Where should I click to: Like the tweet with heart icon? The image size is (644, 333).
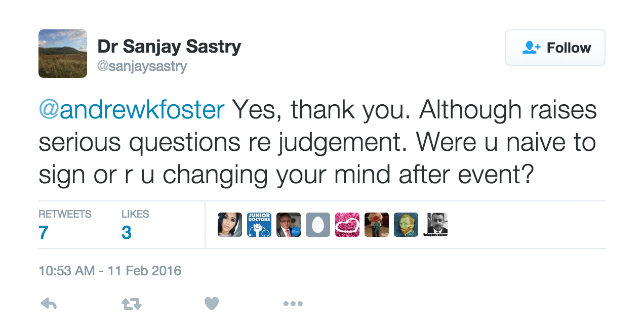pyautogui.click(x=212, y=304)
